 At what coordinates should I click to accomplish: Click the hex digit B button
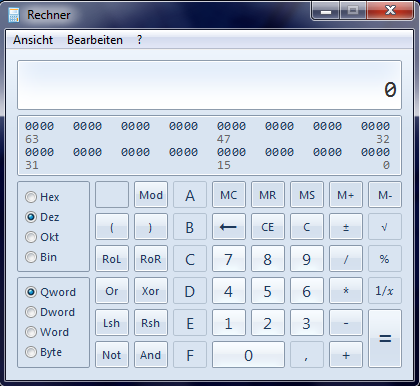(x=190, y=227)
